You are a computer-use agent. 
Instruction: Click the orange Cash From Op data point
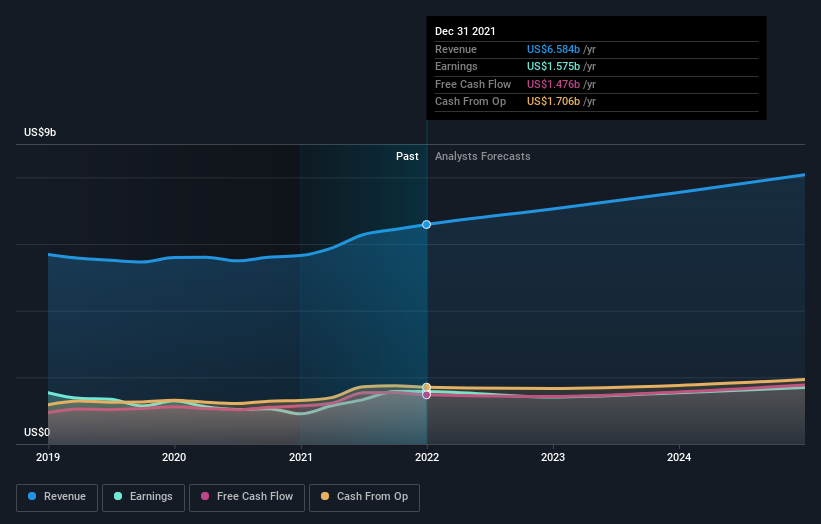(x=427, y=387)
